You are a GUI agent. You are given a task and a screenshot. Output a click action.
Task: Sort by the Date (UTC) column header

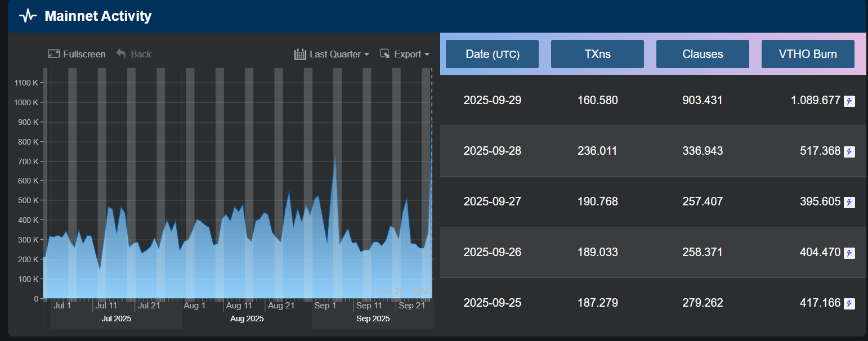click(x=492, y=54)
